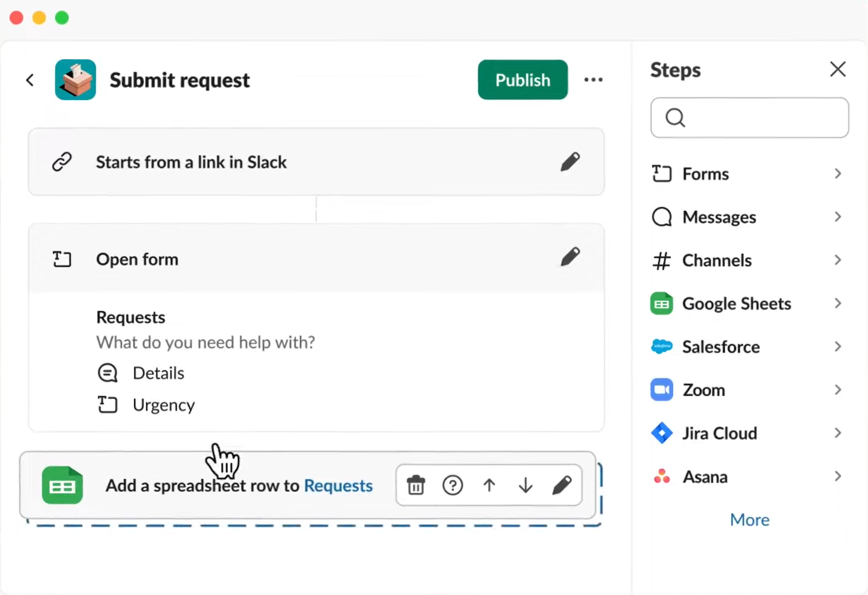Viewport: 868px width, 595px height.
Task: Move the spreadsheet step up
Action: 489,485
